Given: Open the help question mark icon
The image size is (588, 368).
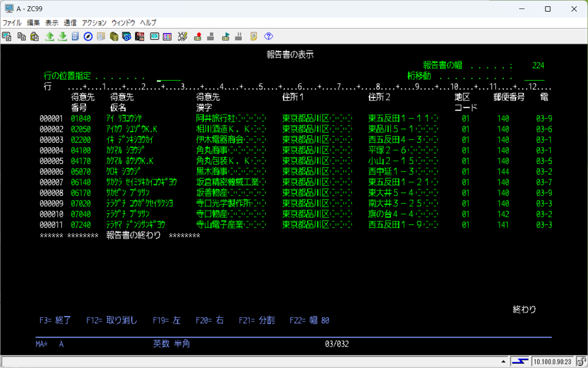Looking at the screenshot, I should tap(268, 36).
